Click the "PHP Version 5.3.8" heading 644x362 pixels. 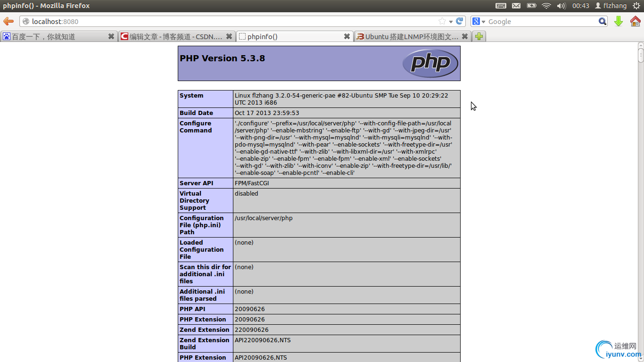[222, 58]
